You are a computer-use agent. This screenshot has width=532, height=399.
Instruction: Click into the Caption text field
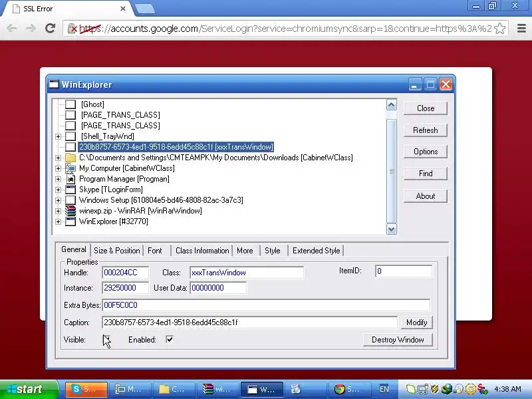point(249,323)
